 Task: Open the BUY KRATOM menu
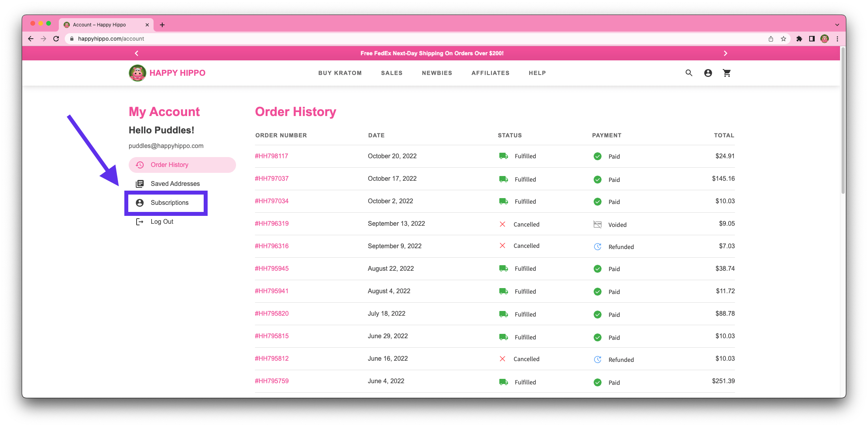coord(339,73)
